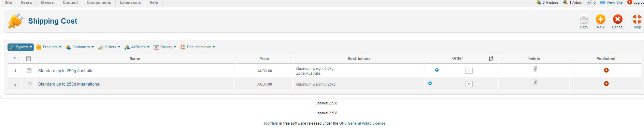644x140 pixels.
Task: Click the save order disk icon
Action: (x=491, y=59)
